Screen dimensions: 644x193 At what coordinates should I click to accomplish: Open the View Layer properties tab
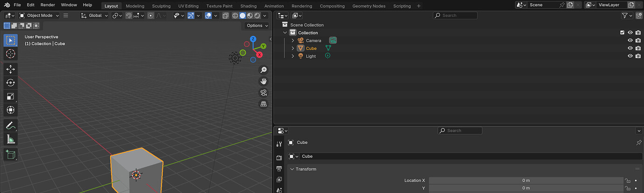(279, 179)
